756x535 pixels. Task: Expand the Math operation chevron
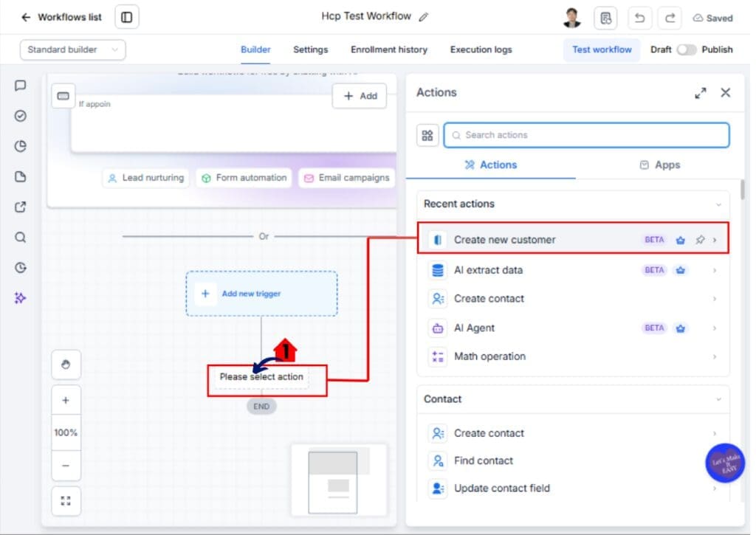[715, 357]
